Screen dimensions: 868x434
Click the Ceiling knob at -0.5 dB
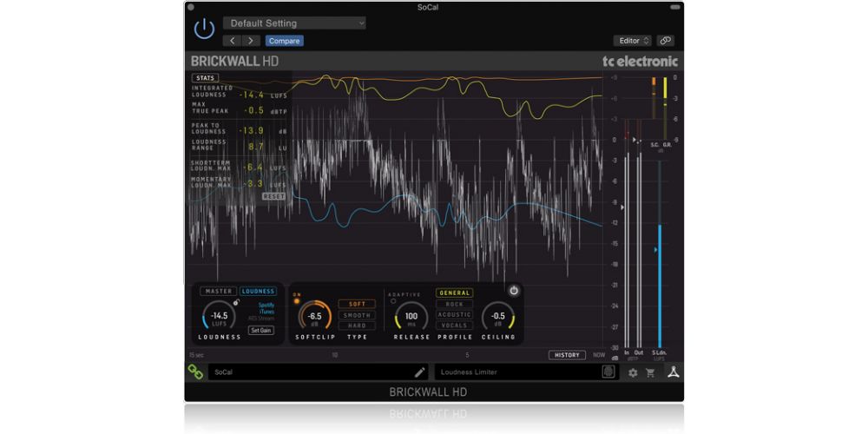pyautogui.click(x=498, y=317)
